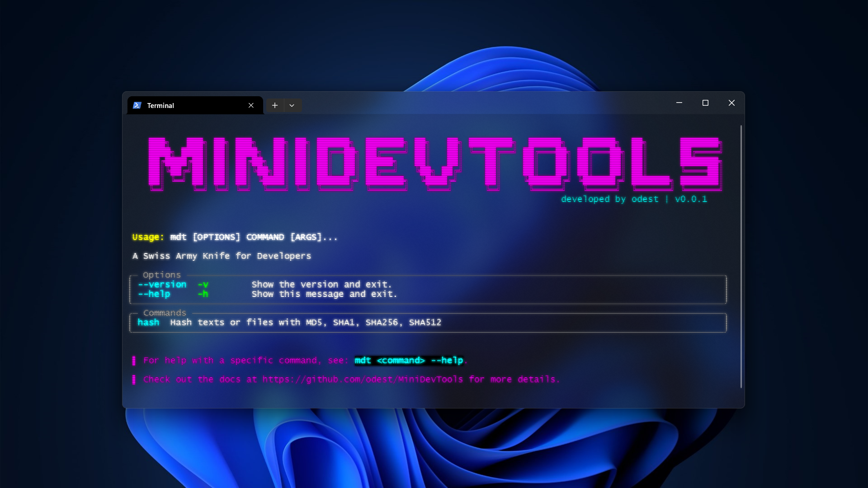868x488 pixels.
Task: Open the MiniDevTools GitHub URL
Action: point(363,380)
